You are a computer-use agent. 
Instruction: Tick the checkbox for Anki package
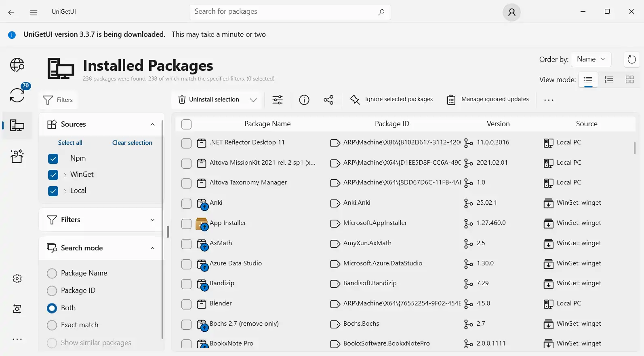(186, 203)
